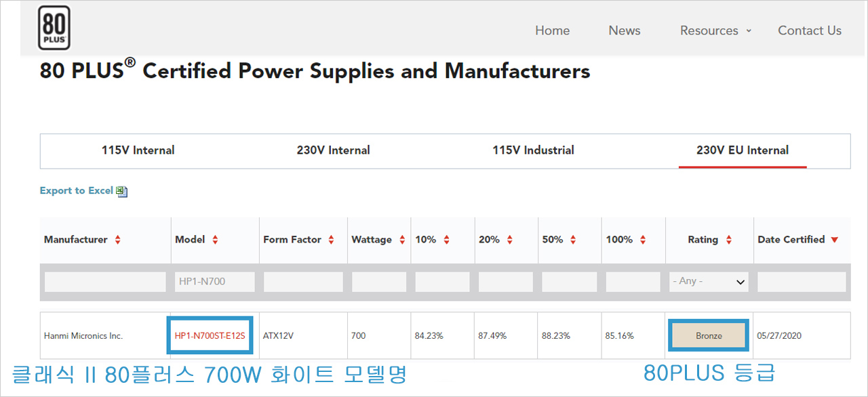Select the 230V Internal tab

333,150
